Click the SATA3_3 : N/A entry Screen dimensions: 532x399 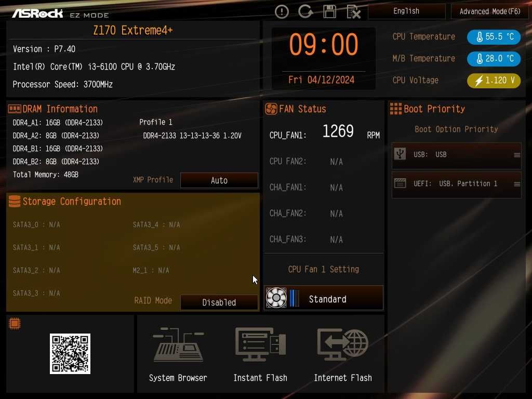click(x=36, y=293)
